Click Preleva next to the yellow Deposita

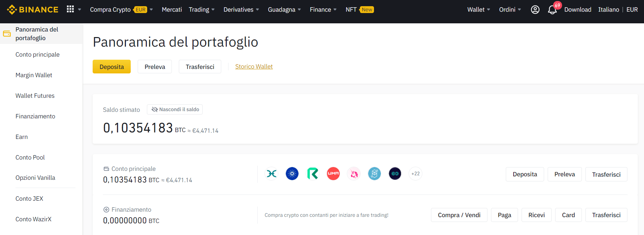(155, 67)
